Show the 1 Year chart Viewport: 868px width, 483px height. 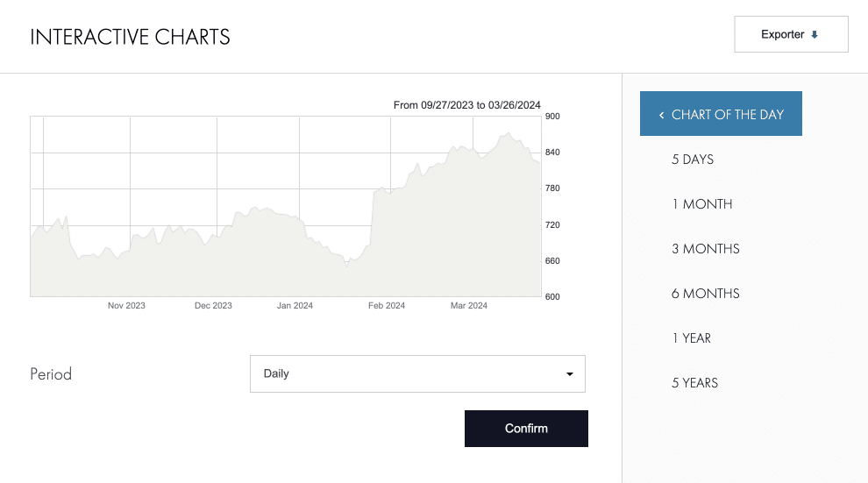coord(692,338)
